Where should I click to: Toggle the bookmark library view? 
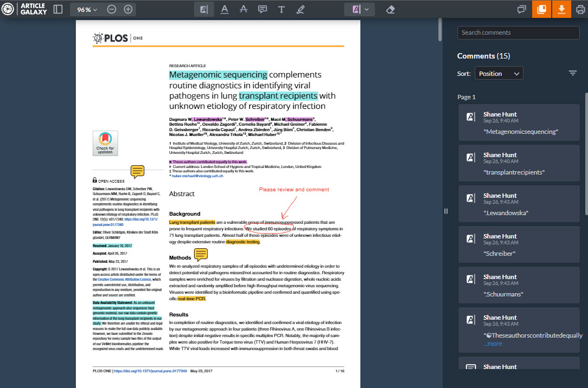[541, 9]
